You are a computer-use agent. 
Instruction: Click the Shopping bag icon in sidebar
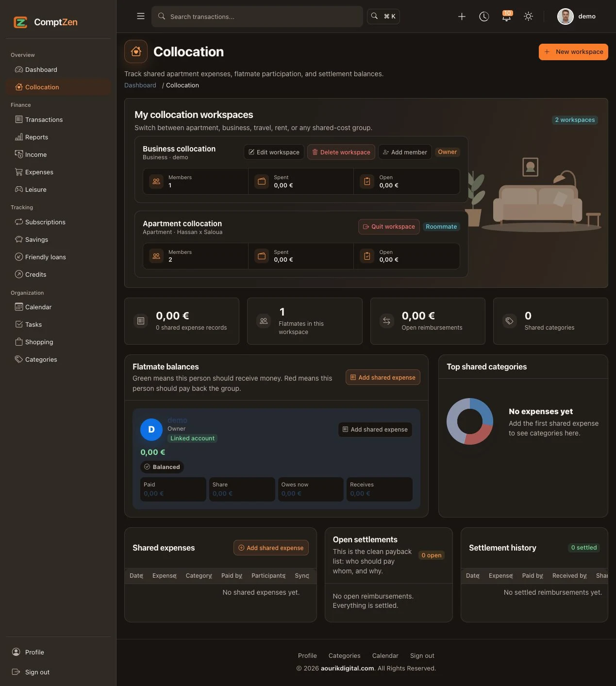19,342
